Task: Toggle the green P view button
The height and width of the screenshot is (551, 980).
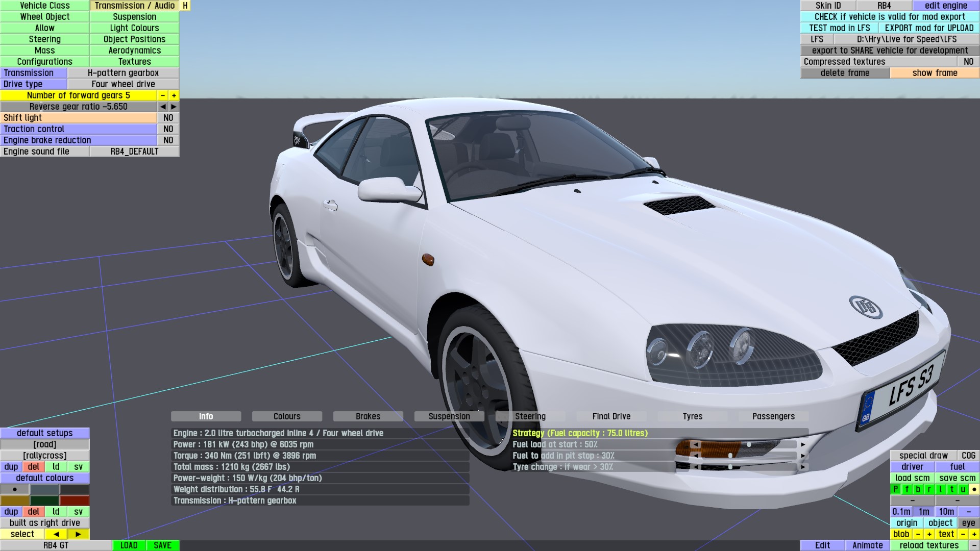Action: click(x=895, y=489)
